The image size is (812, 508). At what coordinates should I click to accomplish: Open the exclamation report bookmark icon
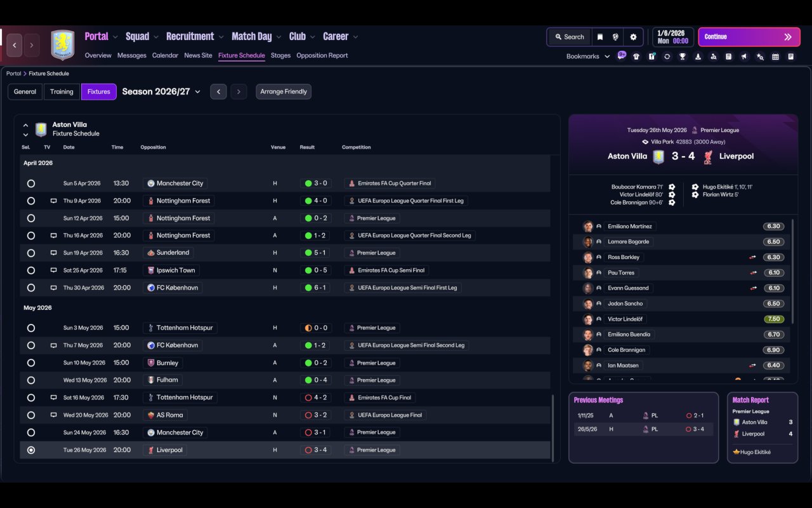point(652,57)
